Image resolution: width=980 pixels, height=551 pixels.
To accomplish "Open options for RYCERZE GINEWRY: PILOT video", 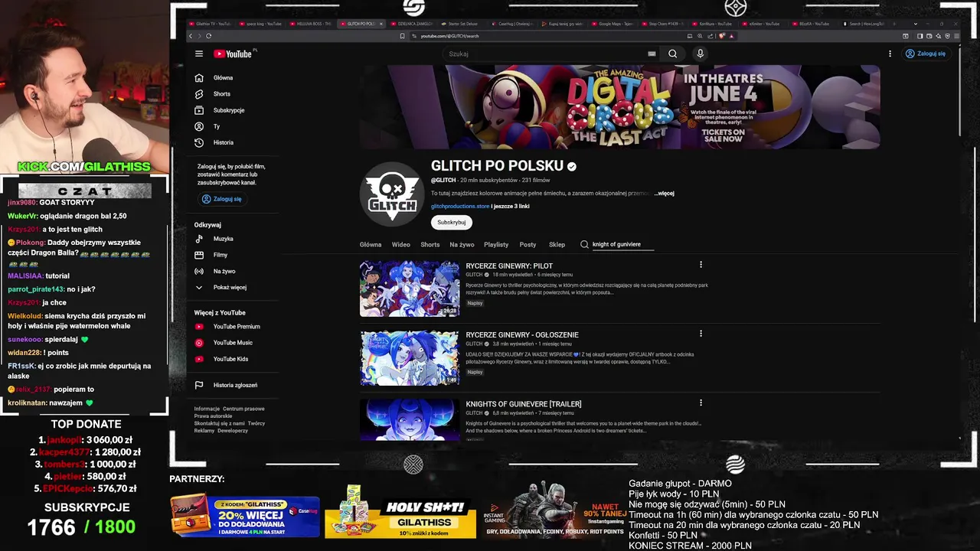I will pos(701,265).
